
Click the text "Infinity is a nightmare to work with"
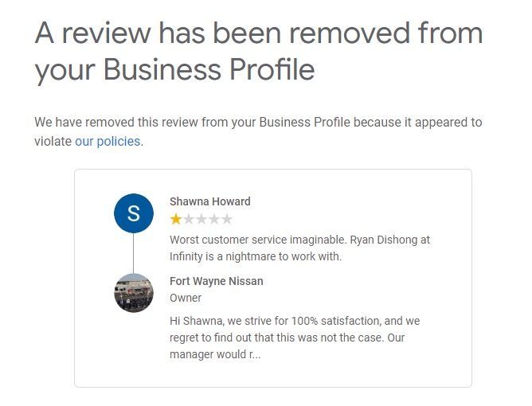pyautogui.click(x=256, y=256)
